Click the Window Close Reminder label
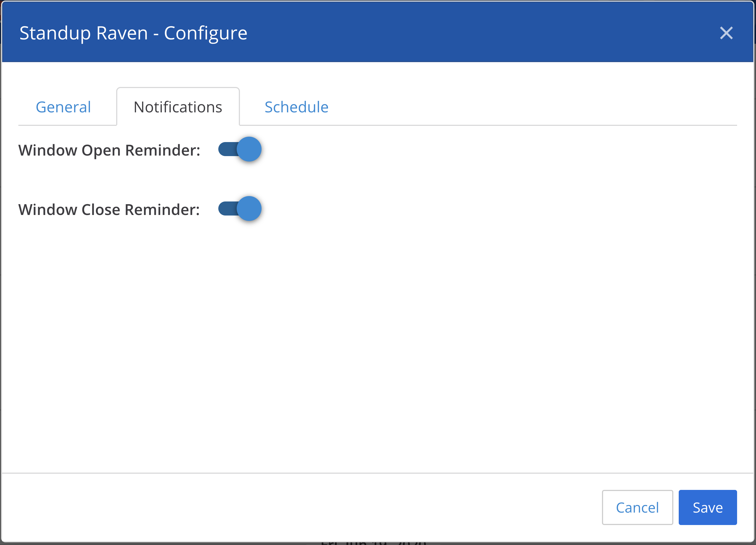Image resolution: width=756 pixels, height=545 pixels. coord(109,210)
